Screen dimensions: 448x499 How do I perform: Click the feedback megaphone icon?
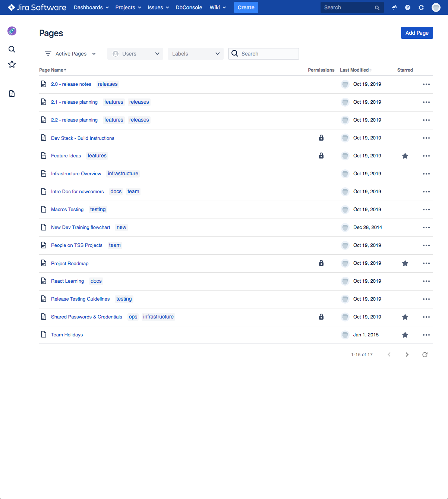394,7
